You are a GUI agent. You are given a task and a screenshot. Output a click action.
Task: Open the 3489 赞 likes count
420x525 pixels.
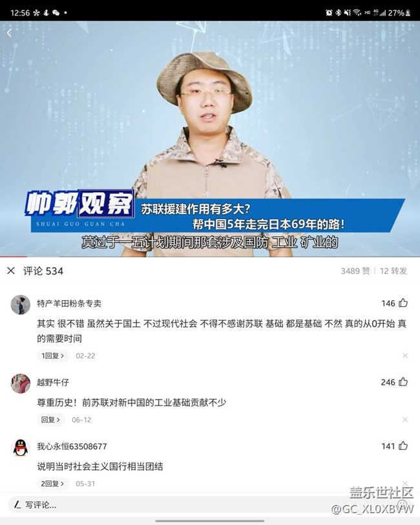[x=355, y=271]
